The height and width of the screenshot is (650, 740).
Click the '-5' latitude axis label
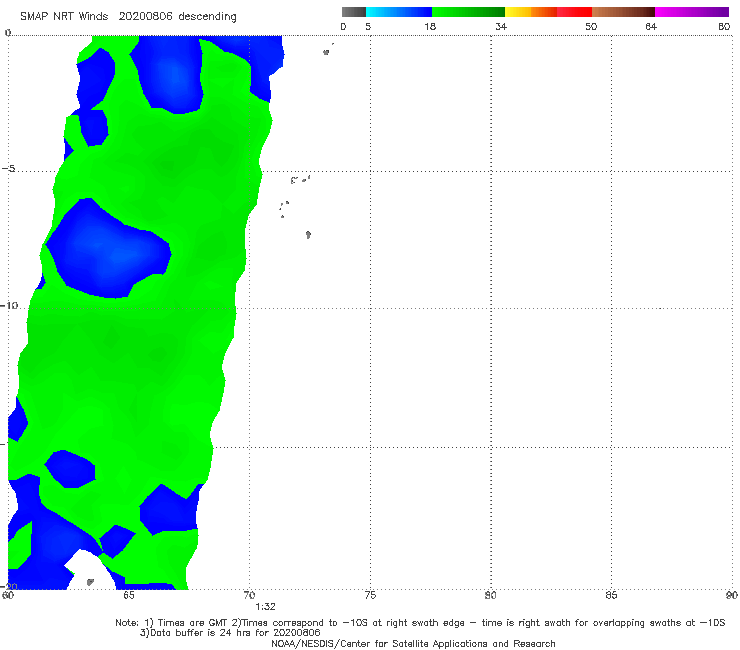[x=8, y=169]
